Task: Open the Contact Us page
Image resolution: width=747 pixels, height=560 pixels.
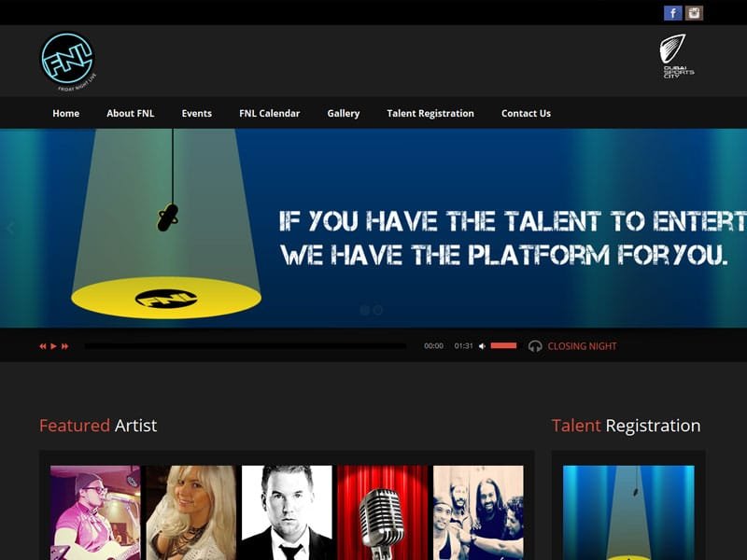Action: (526, 113)
